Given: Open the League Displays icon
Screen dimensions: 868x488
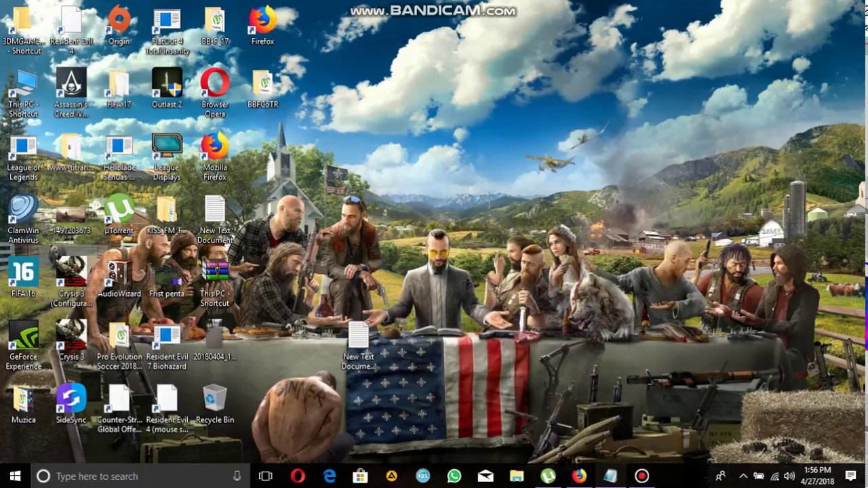Looking at the screenshot, I should coord(167,157).
